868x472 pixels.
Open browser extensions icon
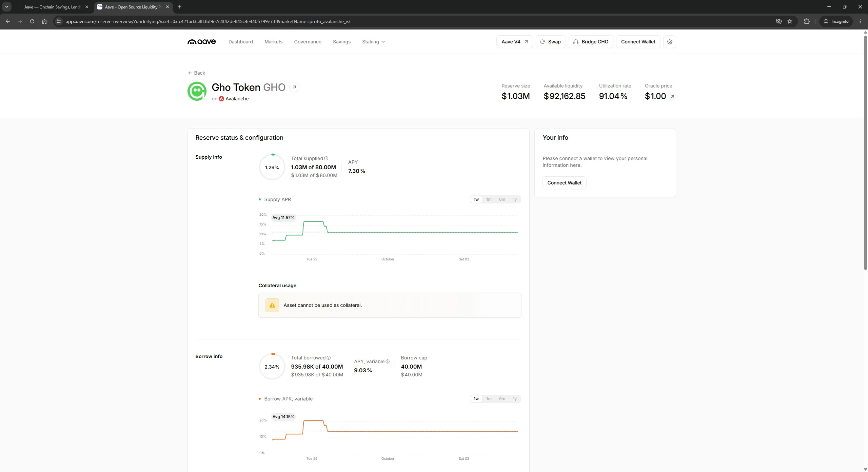click(x=807, y=21)
